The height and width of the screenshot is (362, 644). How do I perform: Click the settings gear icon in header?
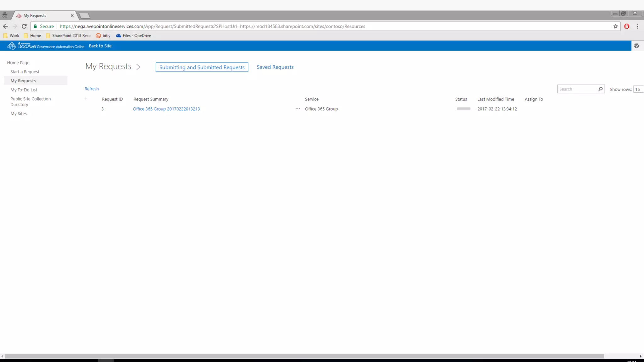[636, 46]
